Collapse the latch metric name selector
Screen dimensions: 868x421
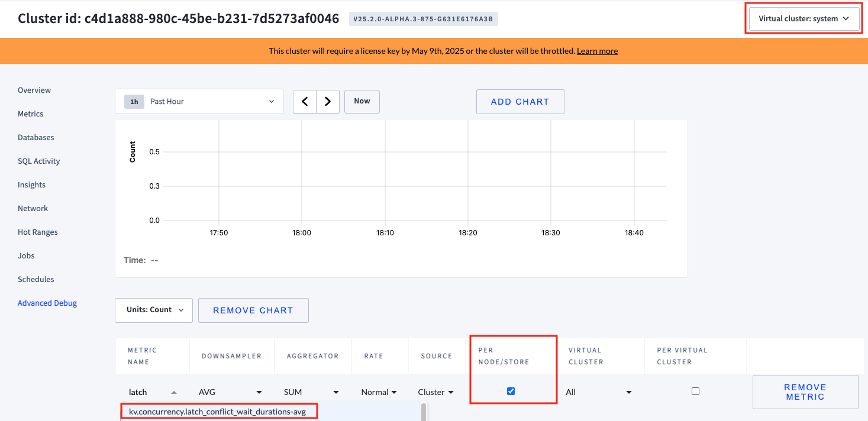(173, 392)
